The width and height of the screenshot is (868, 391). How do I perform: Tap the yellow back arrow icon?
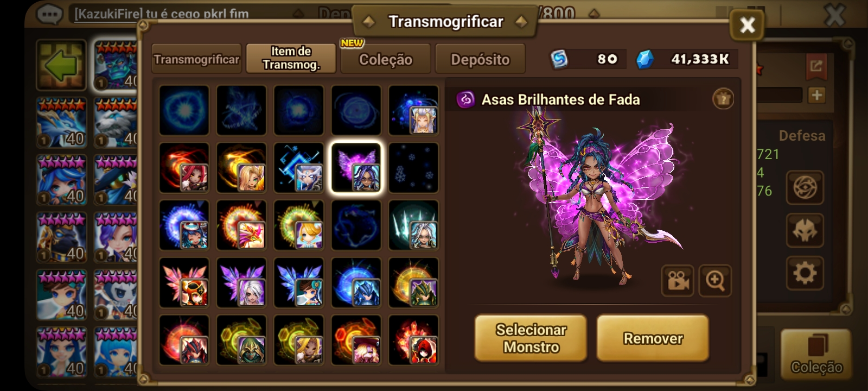tap(61, 66)
